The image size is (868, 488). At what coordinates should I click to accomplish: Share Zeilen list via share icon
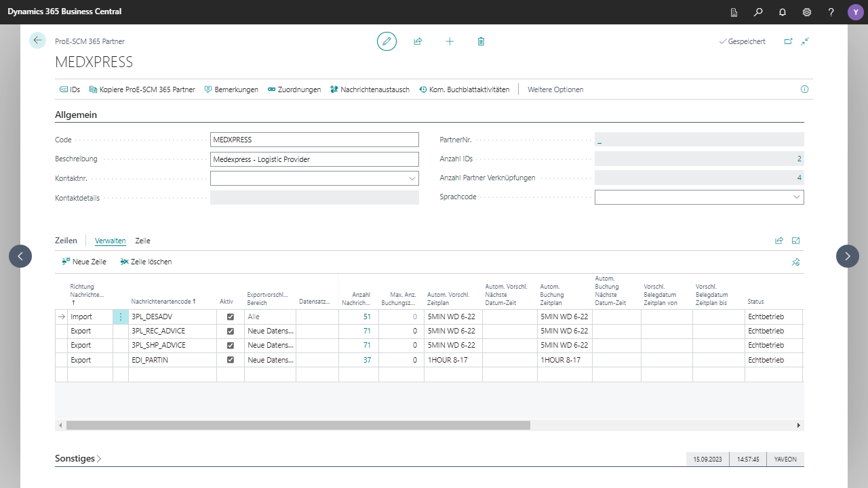click(x=779, y=241)
